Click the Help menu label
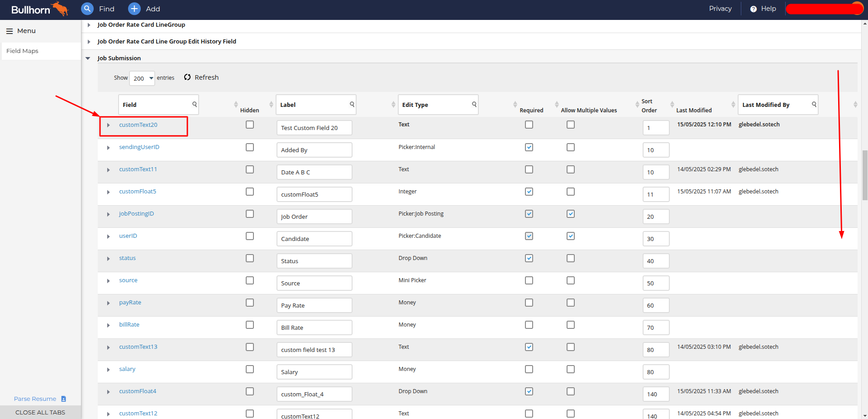 [768, 9]
